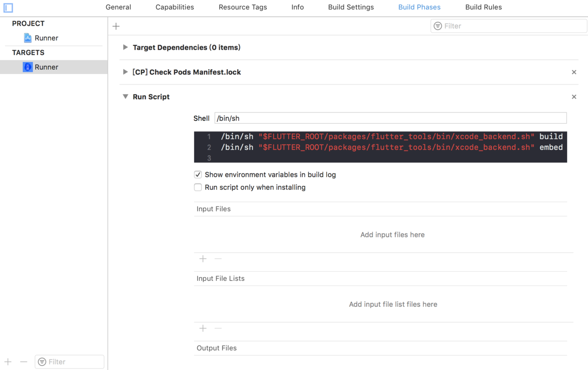Screen dimensions: 588x370
Task: Select Runner under TARGETS
Action: pos(54,67)
